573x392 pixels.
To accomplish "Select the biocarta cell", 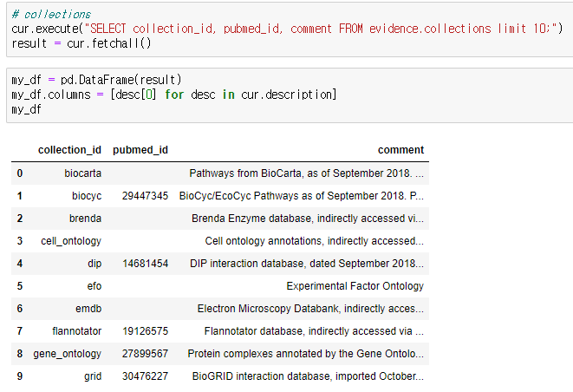I will 82,173.
